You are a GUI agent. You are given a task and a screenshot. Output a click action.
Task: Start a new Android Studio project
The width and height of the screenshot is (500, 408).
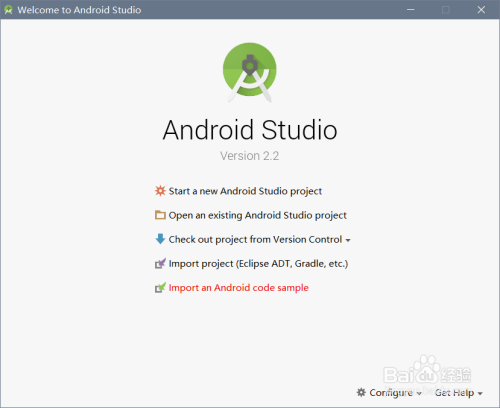(x=245, y=191)
